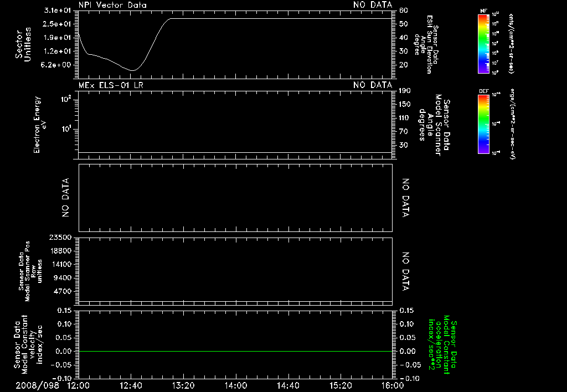Viewport: 567px width, 392px height.
Task: Click the 'DEF' label above the color bar
Action: 484,91
